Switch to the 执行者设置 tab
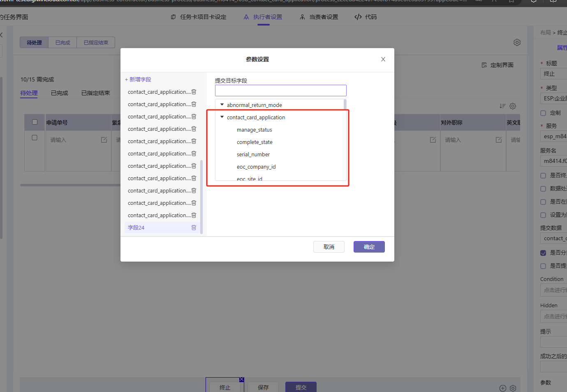This screenshot has height=392, width=567. (263, 17)
